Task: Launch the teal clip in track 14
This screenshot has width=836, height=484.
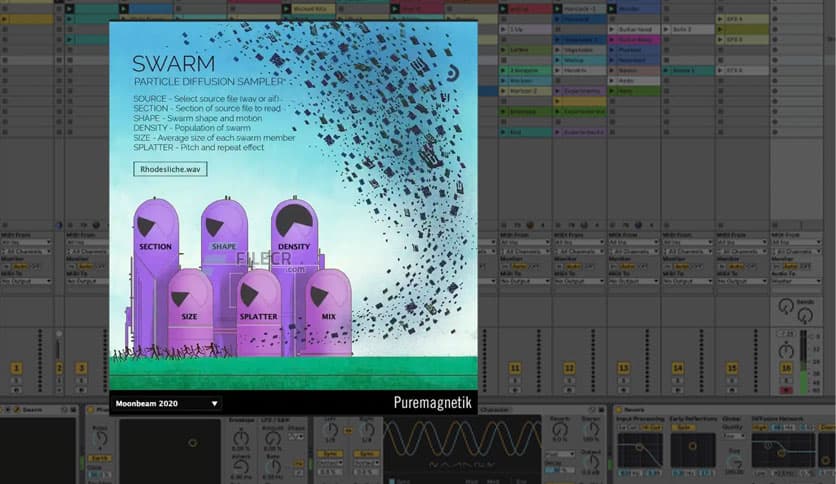Action: 688,70
